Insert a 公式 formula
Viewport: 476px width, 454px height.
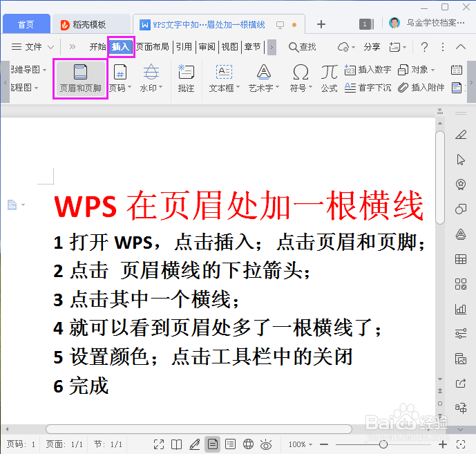(330, 79)
